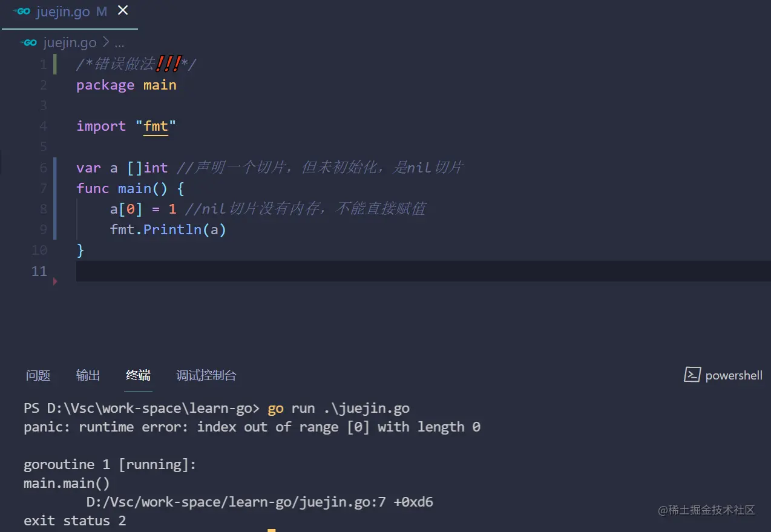
Task: Switch to the 问题 panel tab
Action: click(x=38, y=375)
